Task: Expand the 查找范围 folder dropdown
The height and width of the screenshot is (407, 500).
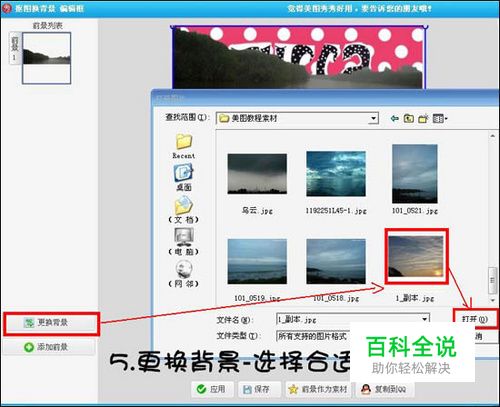Action: (373, 118)
